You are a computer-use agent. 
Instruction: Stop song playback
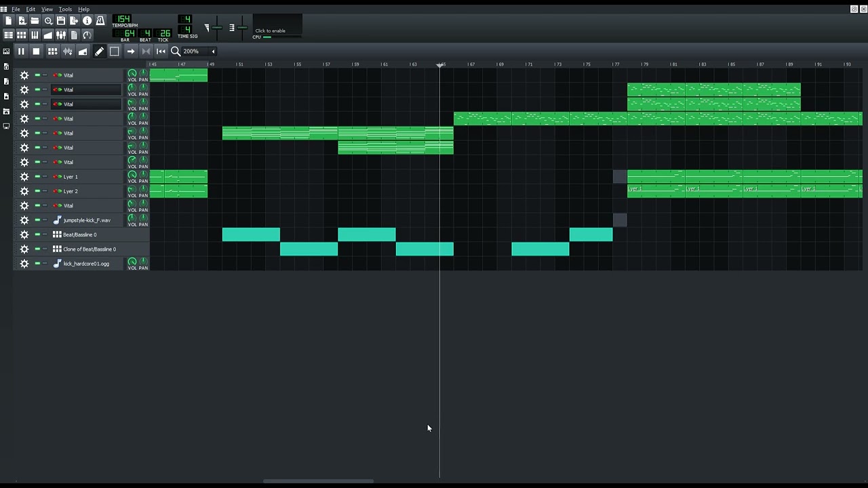coord(36,52)
